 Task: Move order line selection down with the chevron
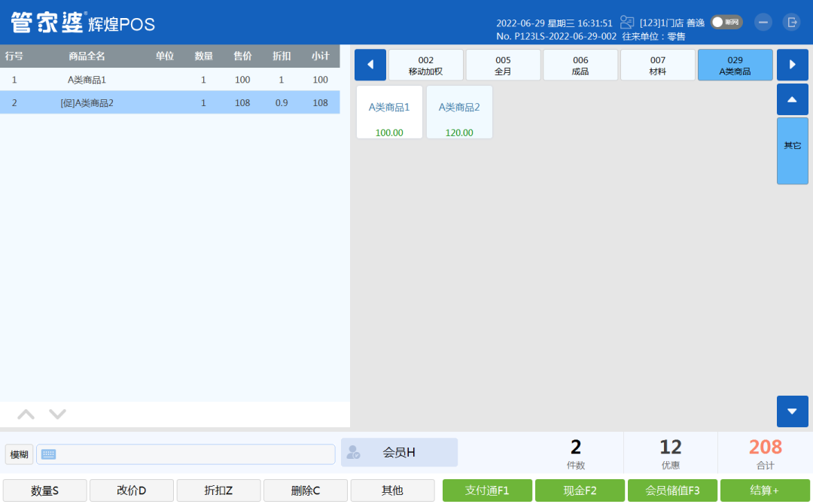click(x=58, y=414)
